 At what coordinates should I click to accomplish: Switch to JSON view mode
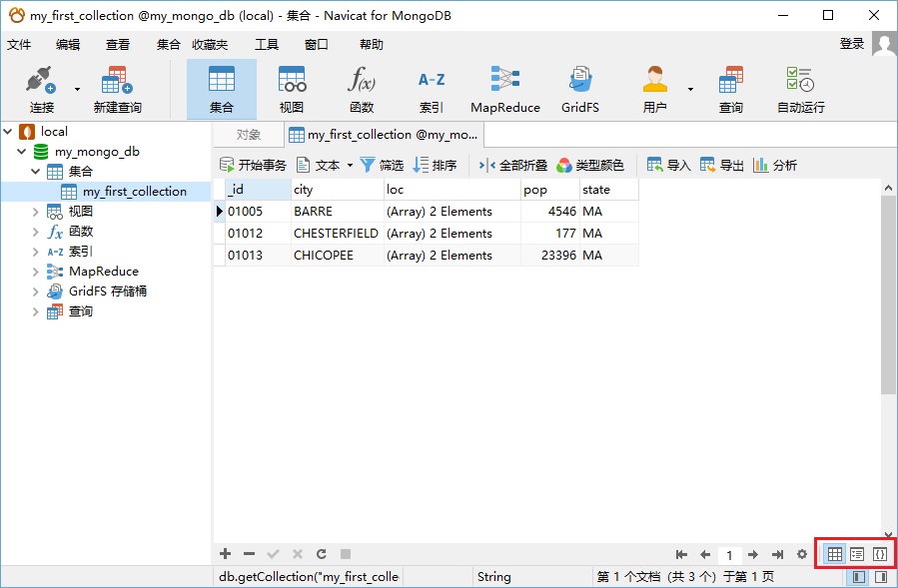coord(880,554)
